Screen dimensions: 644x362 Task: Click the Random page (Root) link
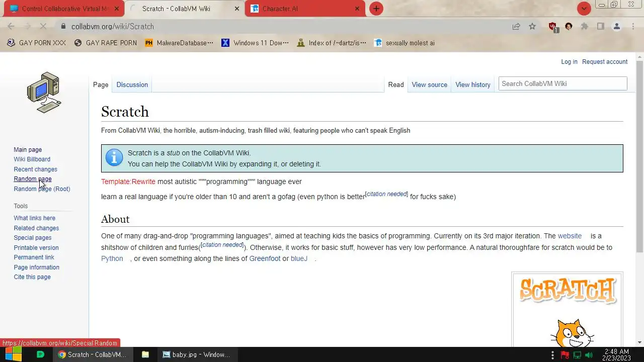click(x=42, y=189)
